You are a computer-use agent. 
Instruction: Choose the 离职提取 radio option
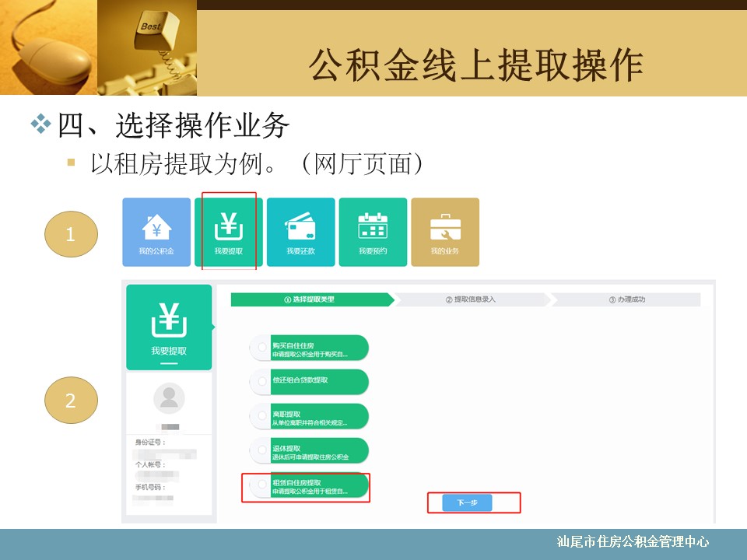coord(261,416)
